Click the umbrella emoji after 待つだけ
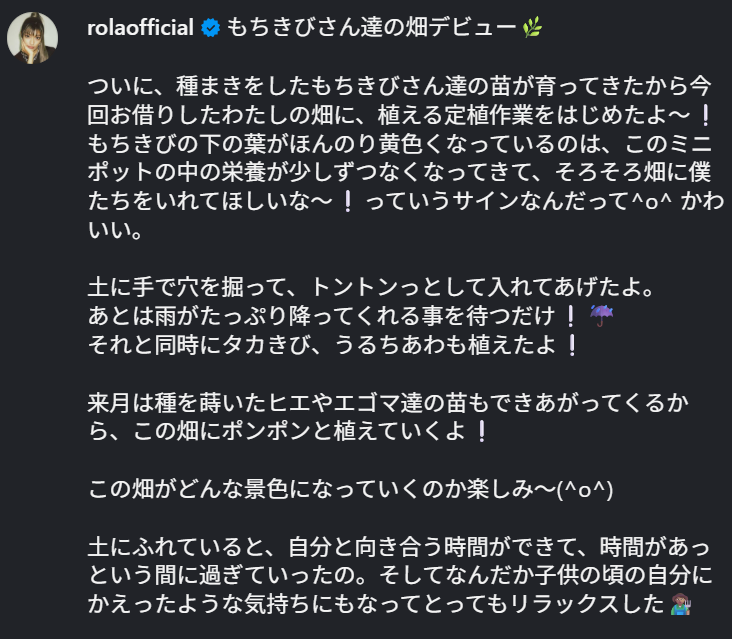Screen dimensions: 732x639 coord(602,316)
